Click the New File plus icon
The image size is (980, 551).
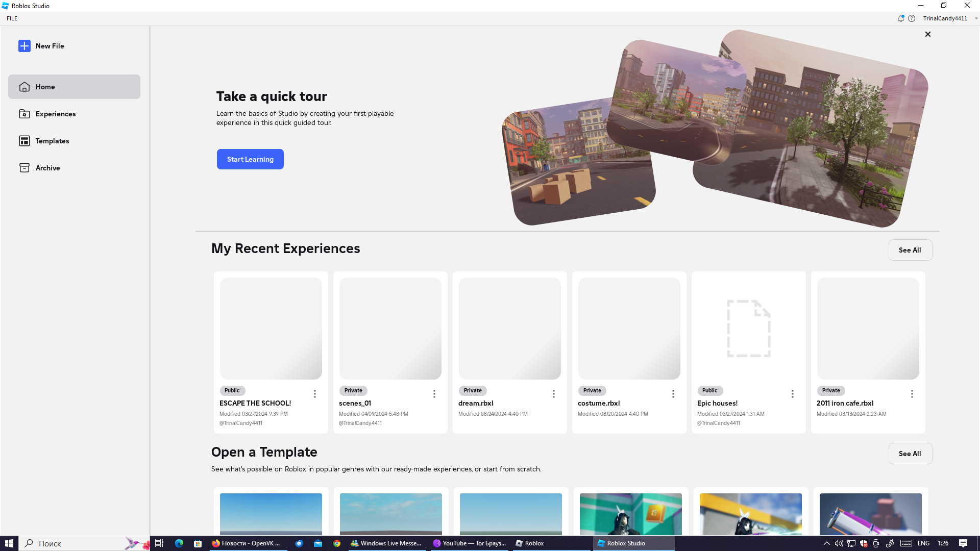(x=24, y=46)
